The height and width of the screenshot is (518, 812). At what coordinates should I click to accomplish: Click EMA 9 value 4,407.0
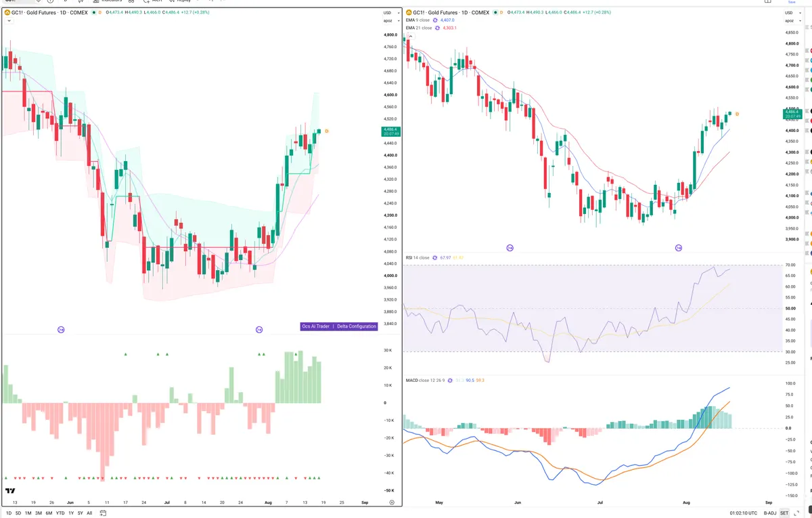448,20
